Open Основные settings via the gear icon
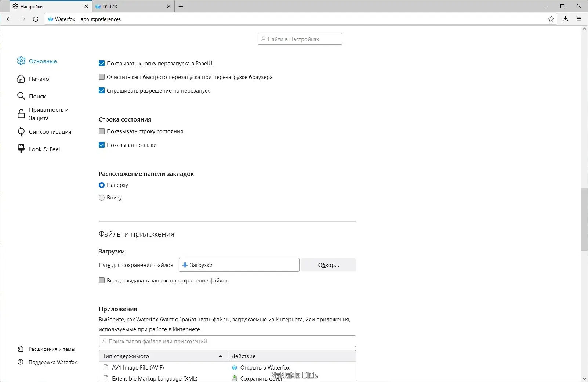Image resolution: width=588 pixels, height=382 pixels. click(x=21, y=61)
